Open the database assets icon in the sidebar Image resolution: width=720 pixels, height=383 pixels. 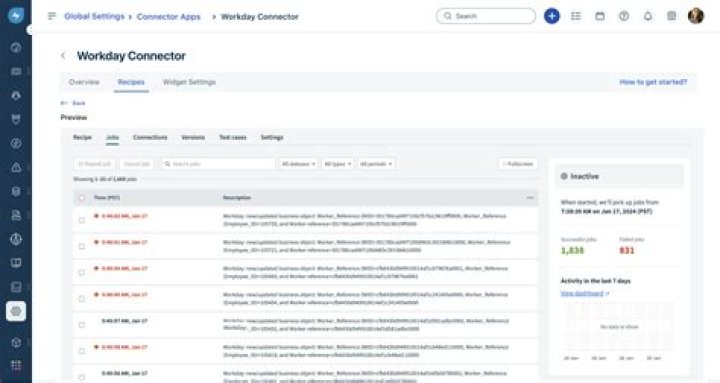[x=16, y=191]
